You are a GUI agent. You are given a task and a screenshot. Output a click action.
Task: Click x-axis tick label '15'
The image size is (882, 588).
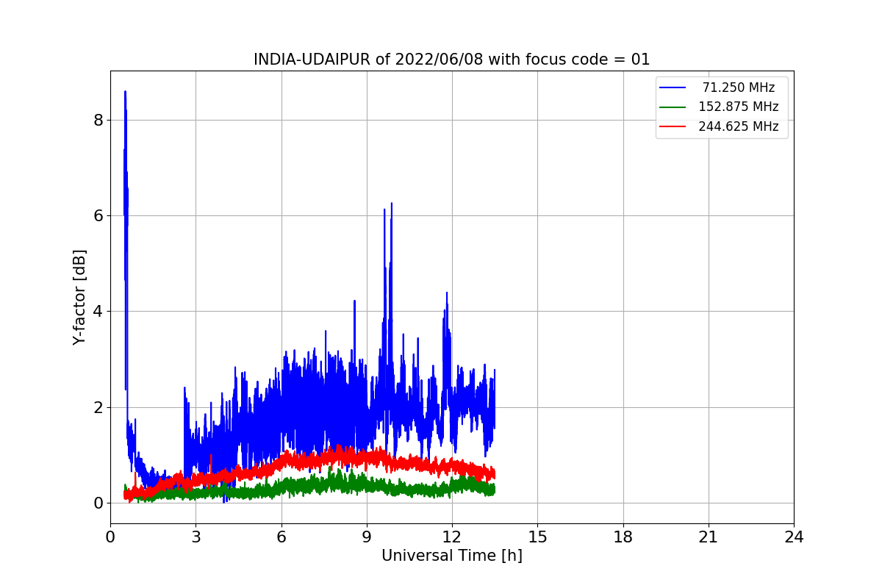pyautogui.click(x=537, y=537)
